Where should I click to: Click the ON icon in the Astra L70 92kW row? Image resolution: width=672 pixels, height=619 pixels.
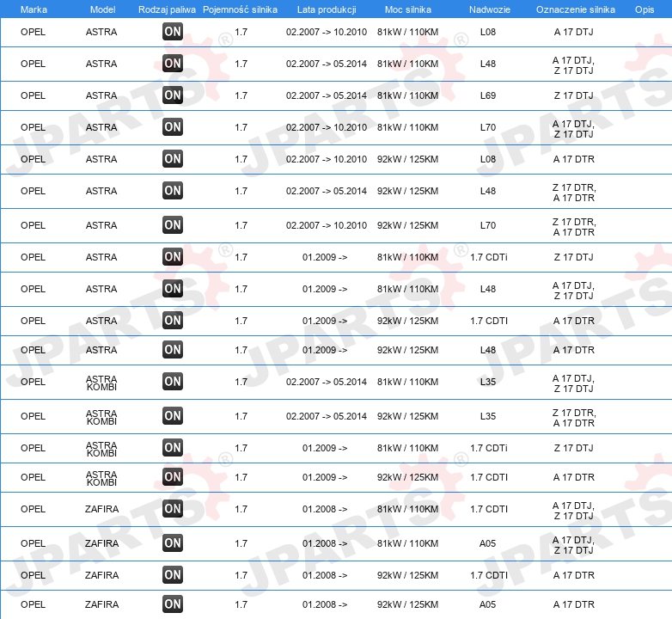tap(173, 225)
